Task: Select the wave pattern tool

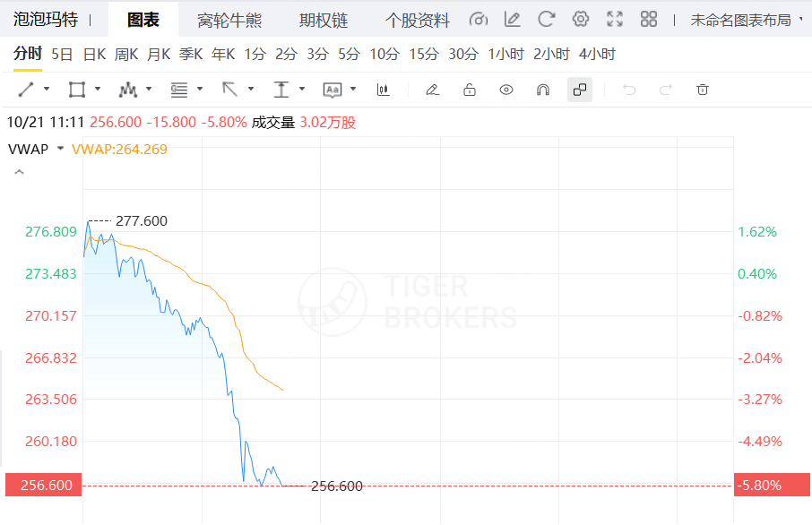Action: [128, 90]
